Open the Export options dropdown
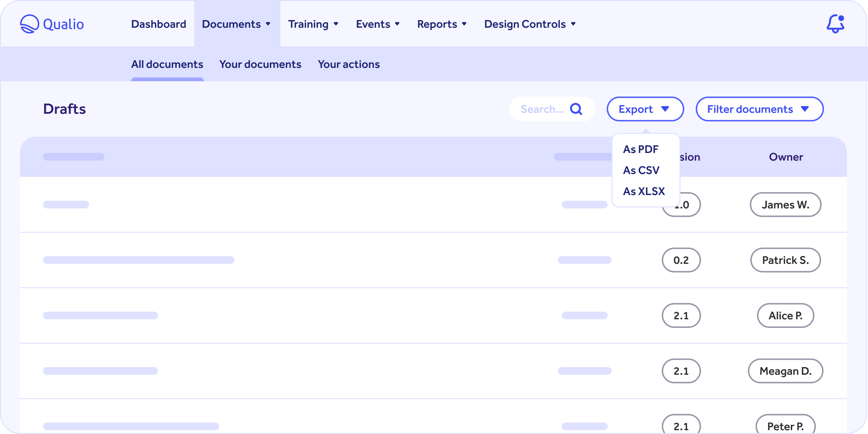This screenshot has height=434, width=868. pyautogui.click(x=645, y=109)
